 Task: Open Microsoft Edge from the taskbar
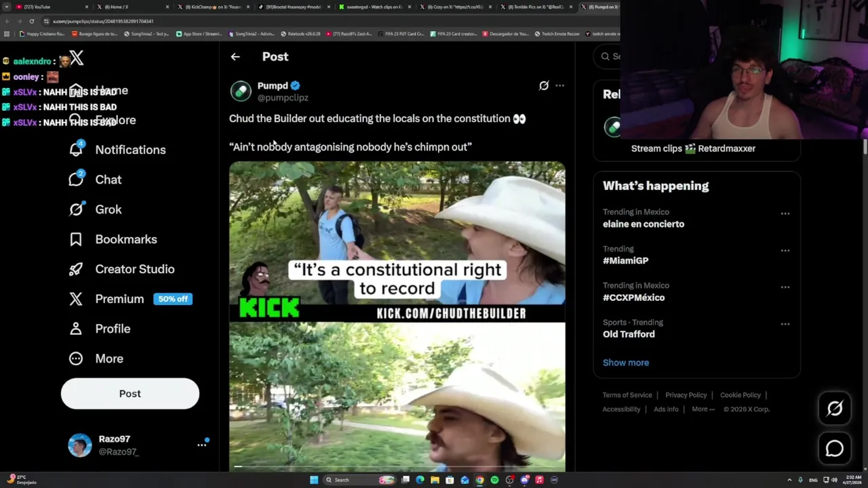click(420, 480)
